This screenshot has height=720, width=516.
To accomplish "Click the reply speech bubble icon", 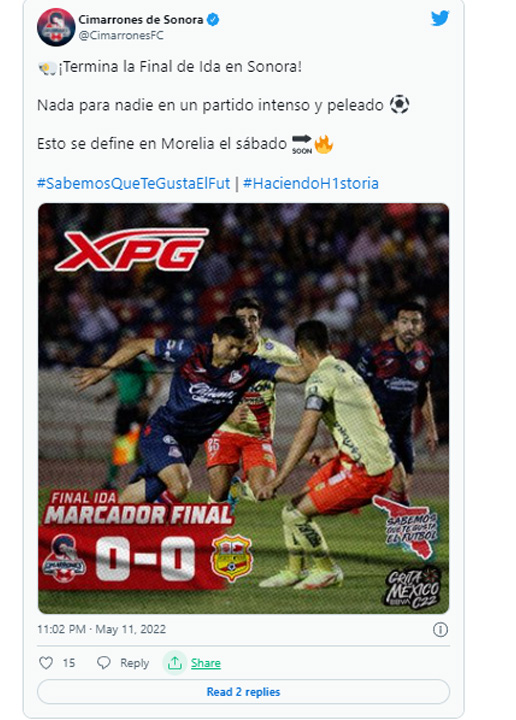I will pyautogui.click(x=104, y=663).
